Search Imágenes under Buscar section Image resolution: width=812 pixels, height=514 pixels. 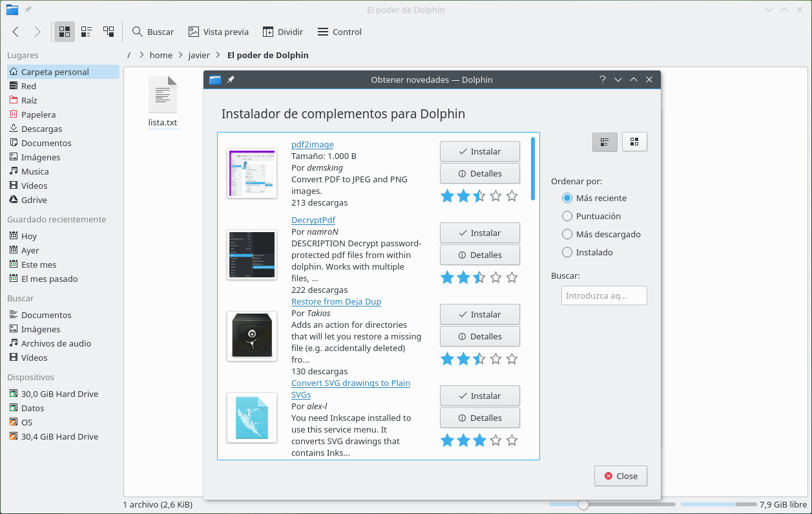click(x=63, y=329)
